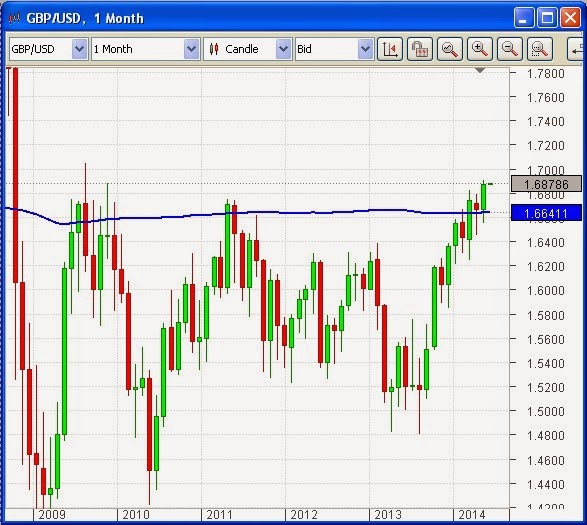Click the 2014 year label on time axis
The height and width of the screenshot is (525, 587).
pyautogui.click(x=472, y=515)
